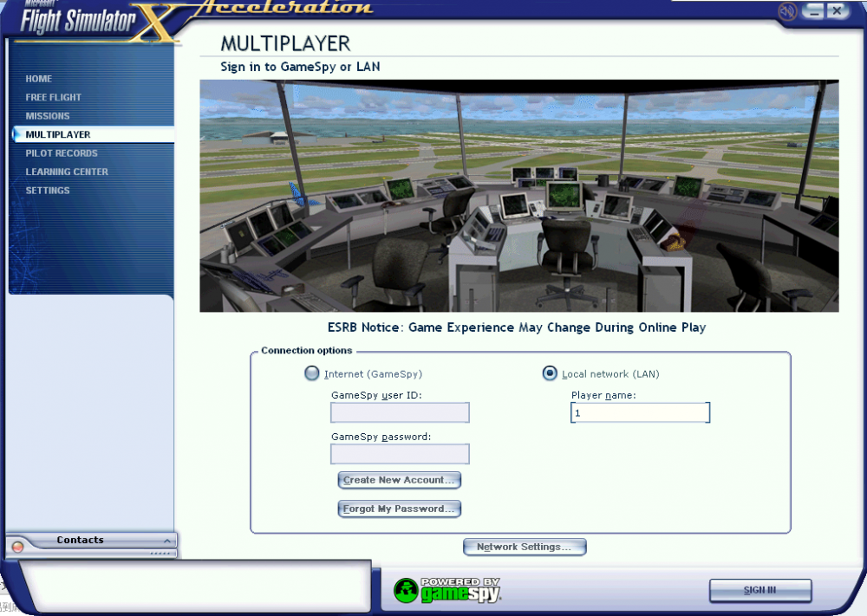Viewport: 867px width, 616px height.
Task: Open Settings in the sidebar
Action: tap(48, 191)
